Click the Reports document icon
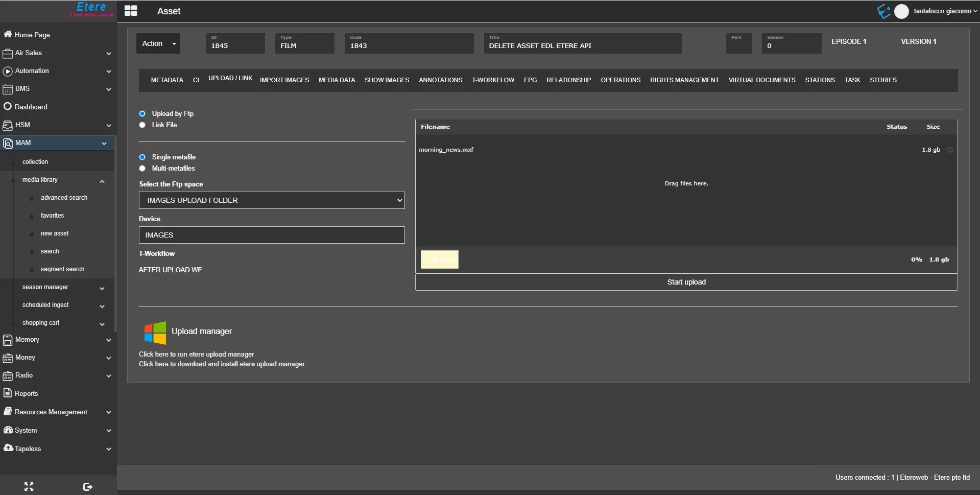 coord(8,393)
